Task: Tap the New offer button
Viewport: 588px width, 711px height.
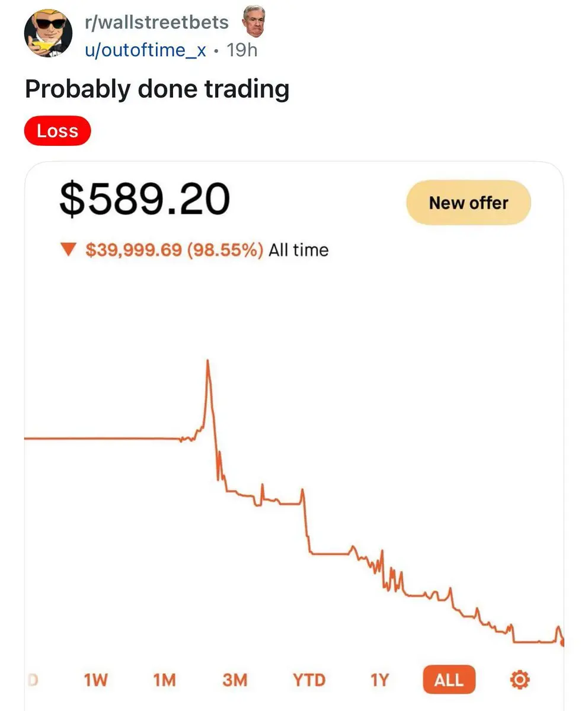Action: [468, 203]
